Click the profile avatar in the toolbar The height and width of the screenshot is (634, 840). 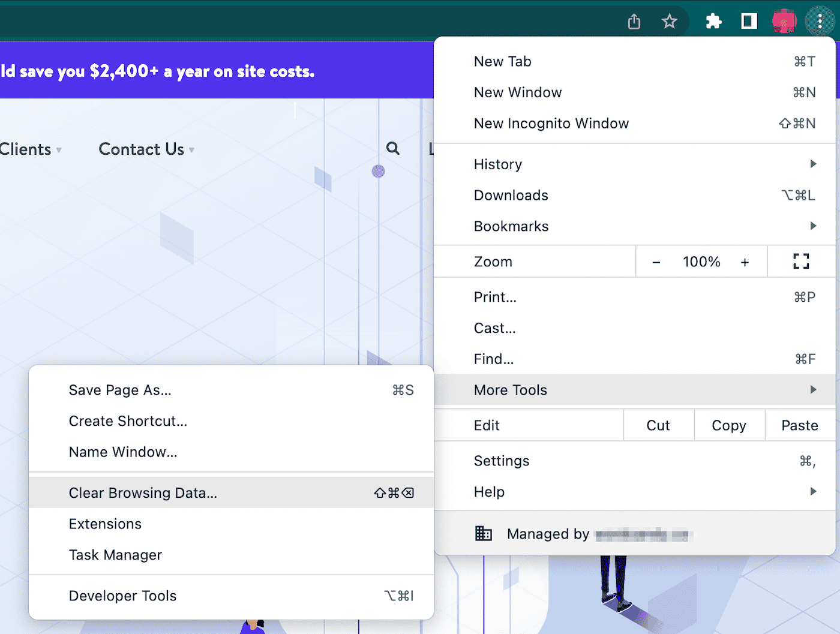[x=784, y=20]
